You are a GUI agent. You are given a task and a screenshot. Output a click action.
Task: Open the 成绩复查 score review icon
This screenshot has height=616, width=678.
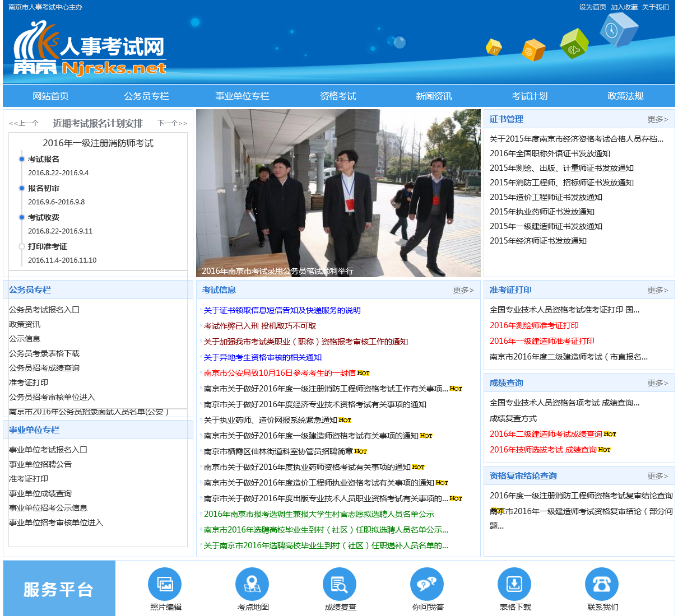340,584
